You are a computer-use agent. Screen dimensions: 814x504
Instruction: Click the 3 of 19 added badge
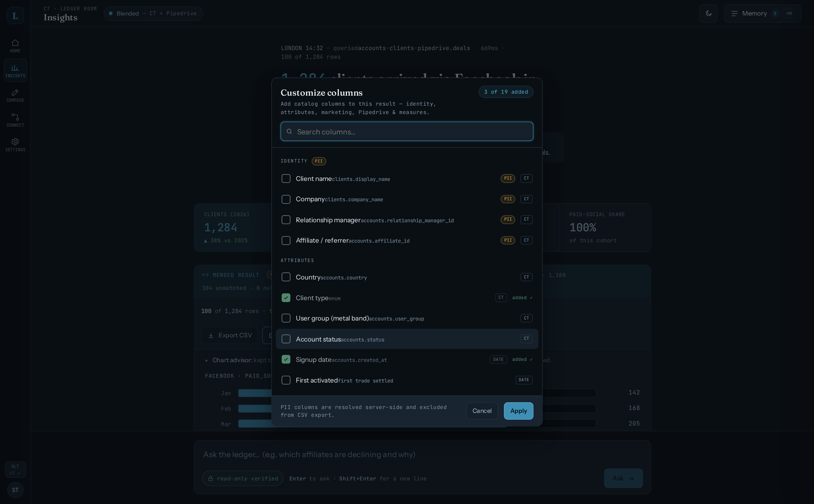pos(506,92)
